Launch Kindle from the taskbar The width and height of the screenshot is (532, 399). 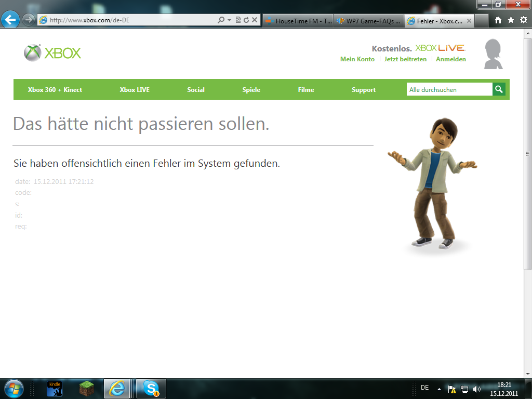tap(54, 389)
